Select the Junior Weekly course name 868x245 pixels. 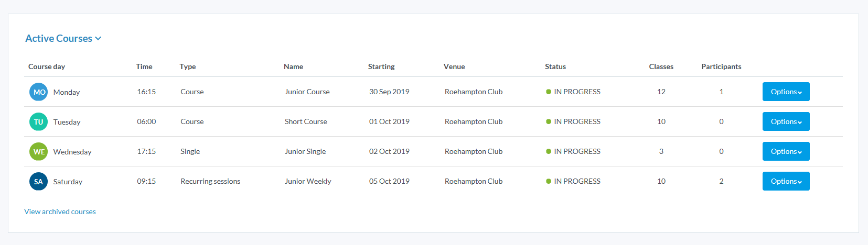(x=308, y=181)
